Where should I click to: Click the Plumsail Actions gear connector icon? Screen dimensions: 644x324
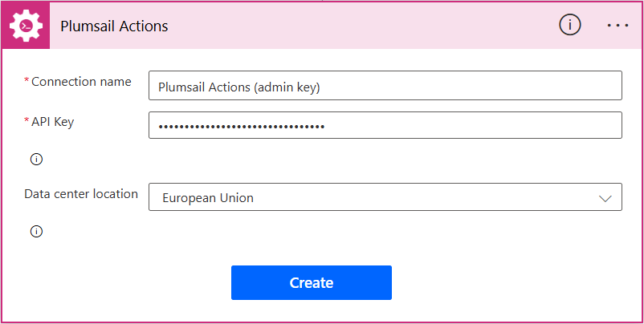[26, 26]
